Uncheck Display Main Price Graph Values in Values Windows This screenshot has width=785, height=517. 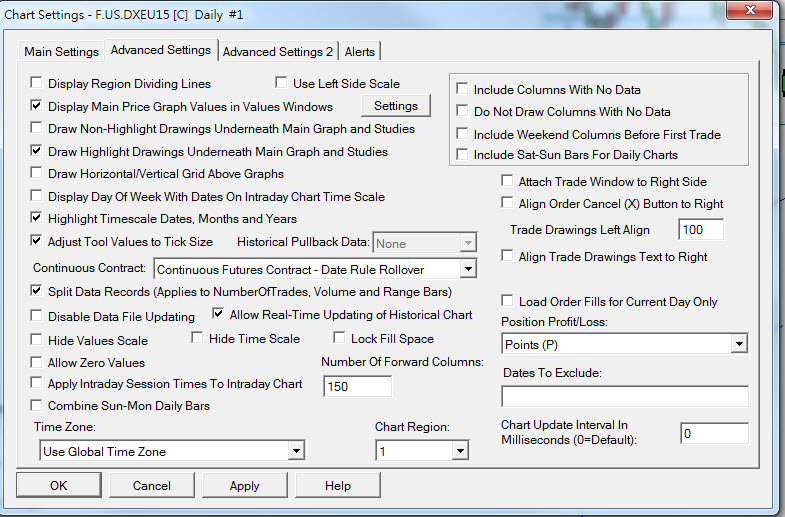click(x=36, y=106)
